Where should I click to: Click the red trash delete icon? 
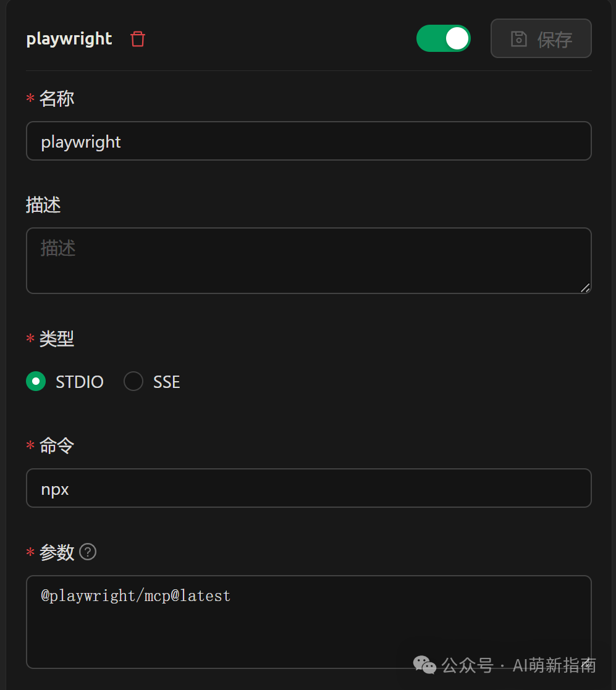[x=138, y=39]
